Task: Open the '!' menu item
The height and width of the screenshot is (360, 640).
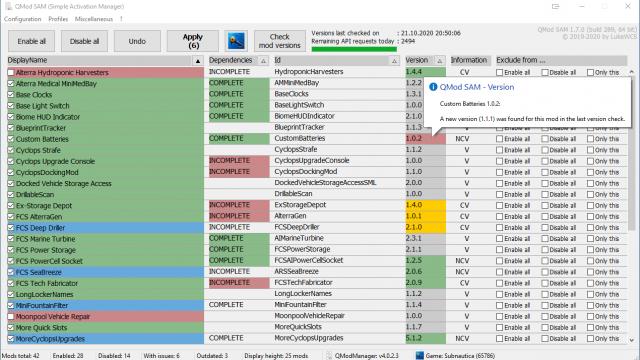Action: click(121, 19)
